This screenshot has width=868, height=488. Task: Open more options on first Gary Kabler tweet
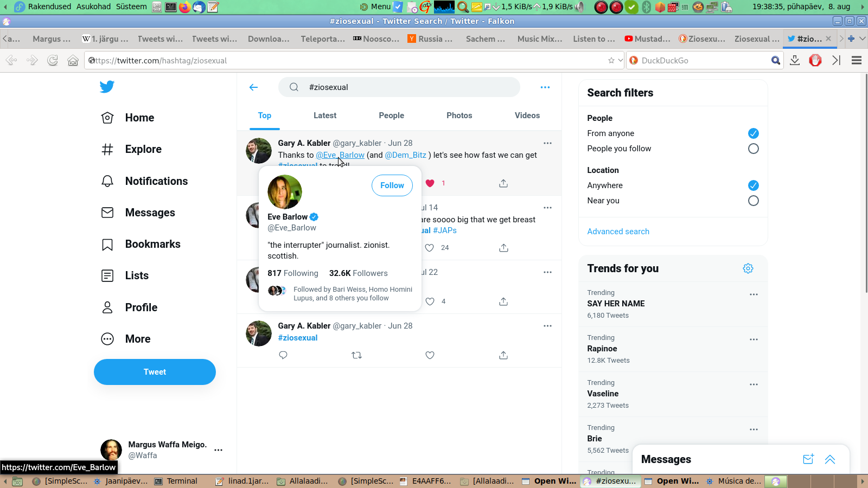click(x=547, y=143)
